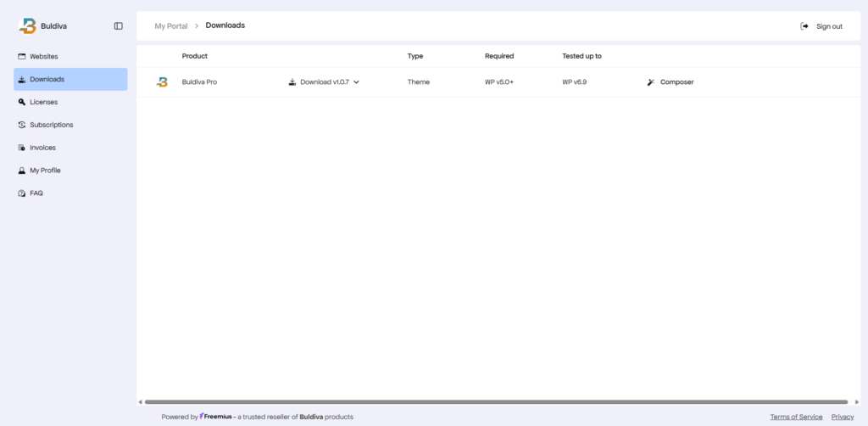This screenshot has height=426, width=868.
Task: Open the Licenses key icon
Action: pyautogui.click(x=22, y=102)
